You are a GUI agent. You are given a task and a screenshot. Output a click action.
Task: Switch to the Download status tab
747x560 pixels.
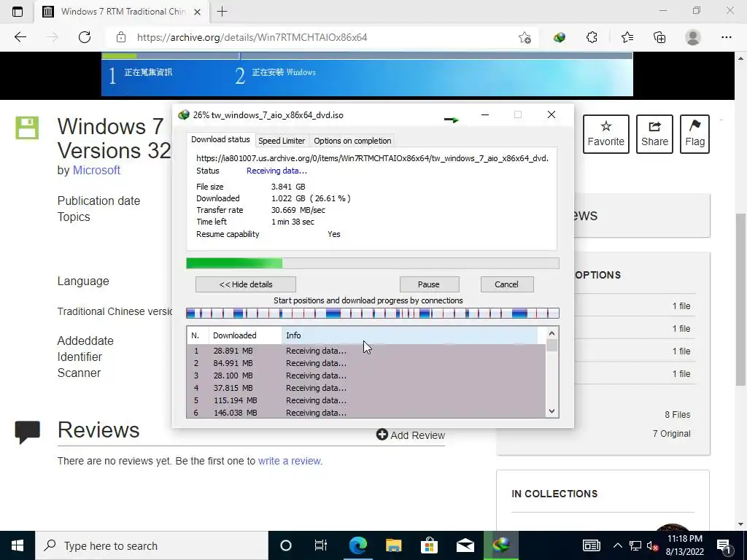click(x=220, y=139)
